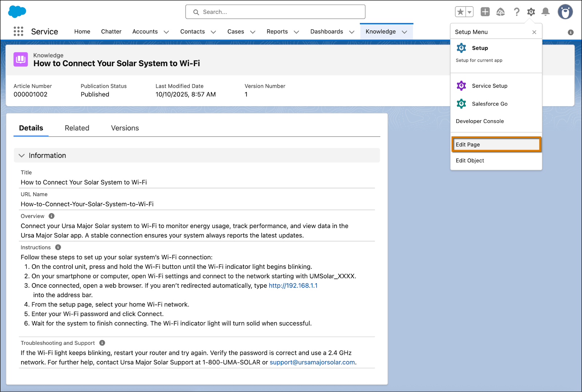Viewport: 582px width, 392px height.
Task: Expand the Reports tab dropdown chevron
Action: (x=296, y=32)
